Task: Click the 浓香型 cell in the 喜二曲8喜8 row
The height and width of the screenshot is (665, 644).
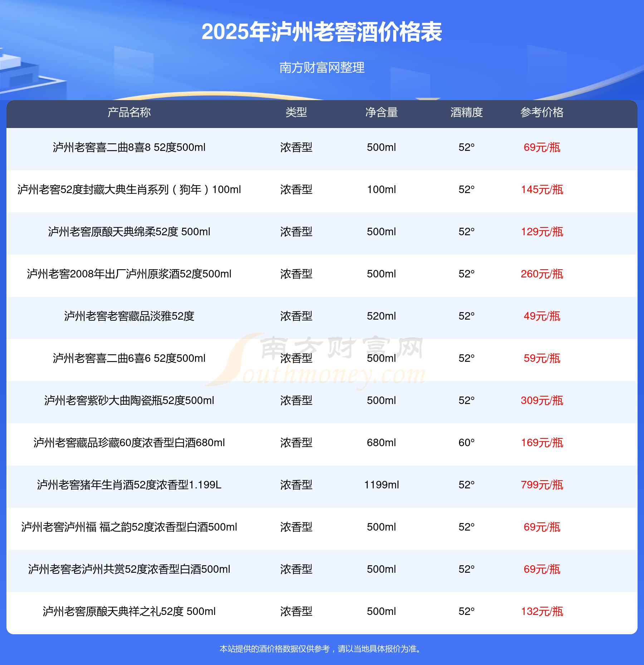Action: pos(296,147)
